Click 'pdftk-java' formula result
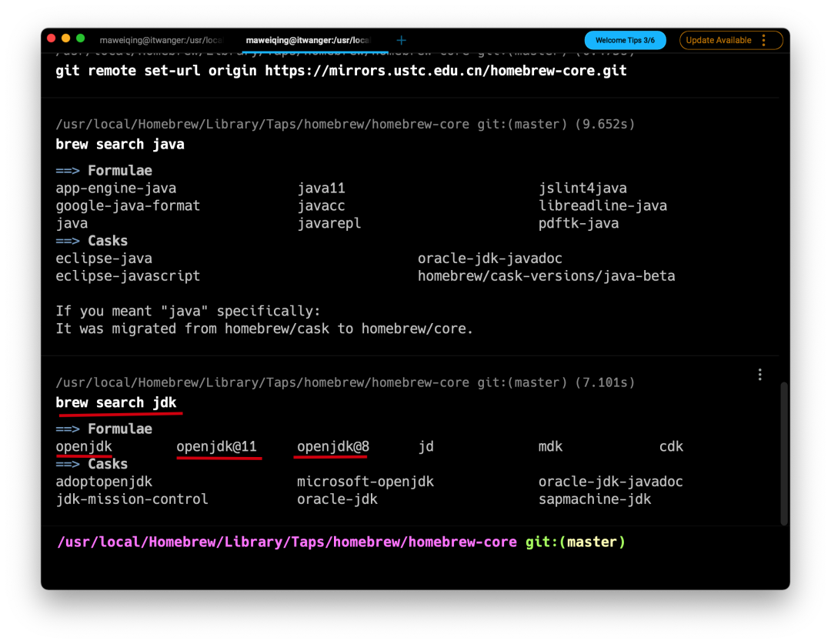 click(578, 223)
